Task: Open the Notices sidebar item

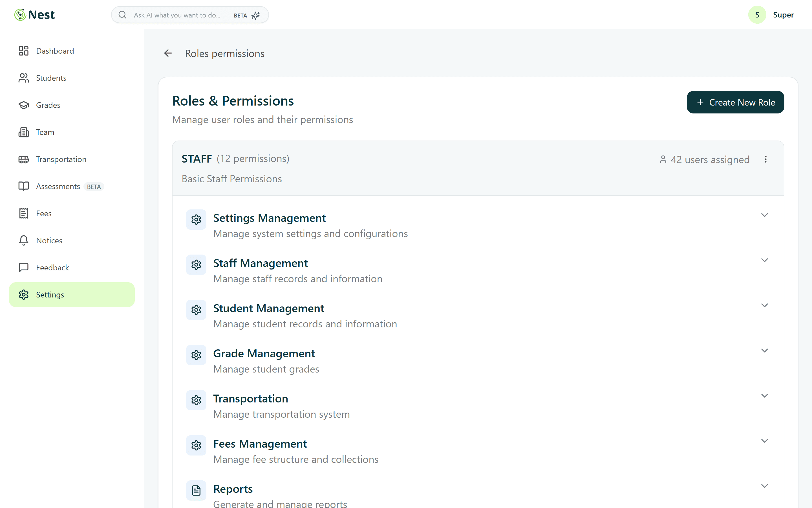Action: 72,240
